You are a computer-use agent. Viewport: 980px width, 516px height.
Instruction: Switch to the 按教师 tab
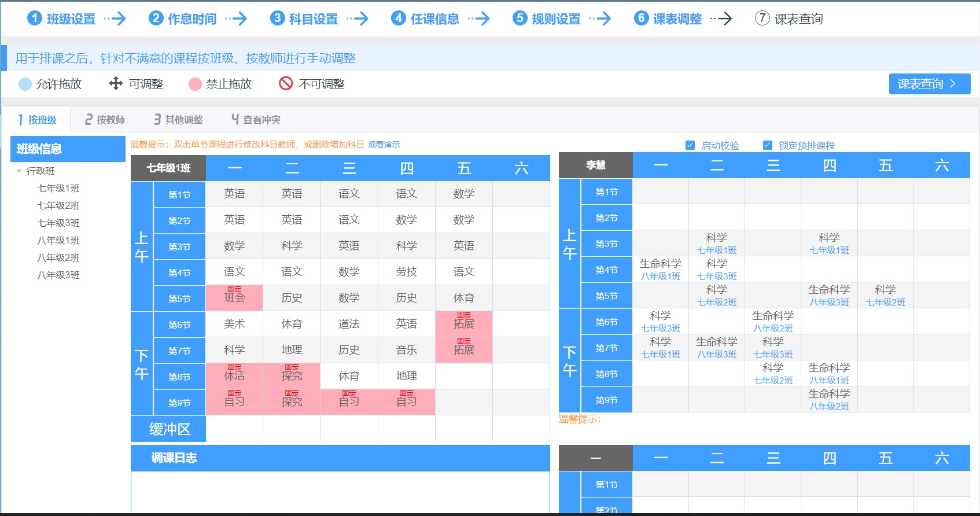105,120
